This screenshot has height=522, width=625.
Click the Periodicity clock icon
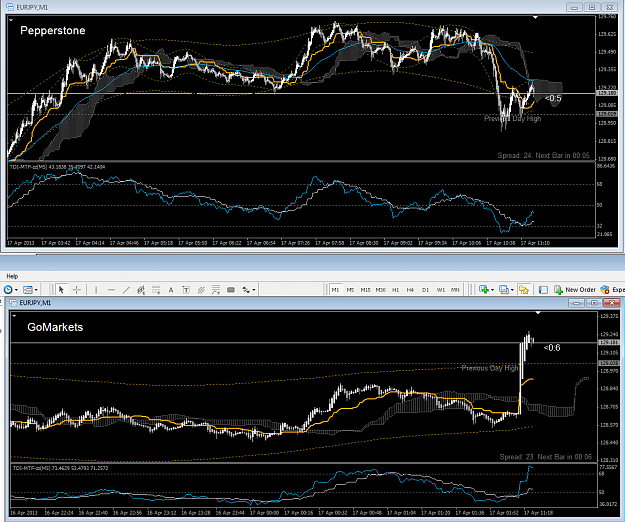pos(8,290)
